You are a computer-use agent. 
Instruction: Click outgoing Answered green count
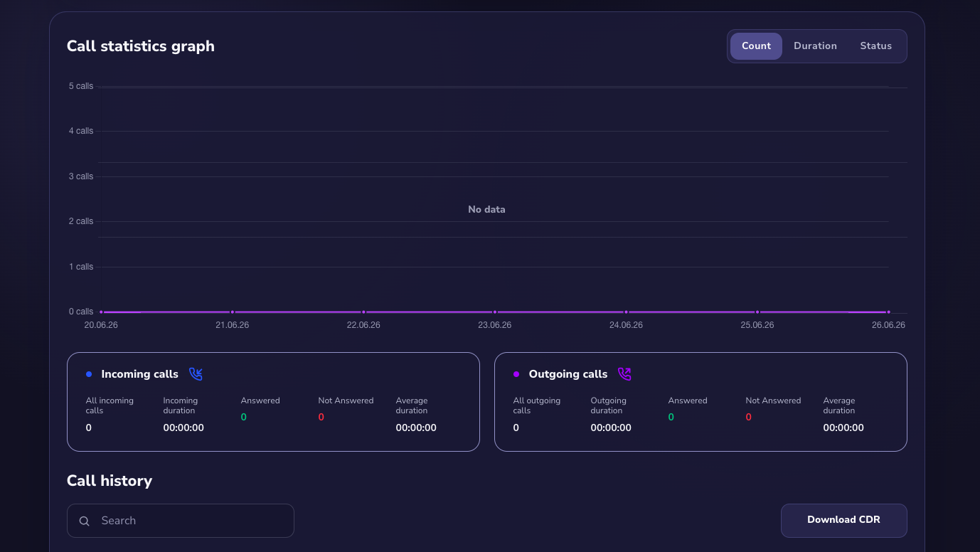671,418
